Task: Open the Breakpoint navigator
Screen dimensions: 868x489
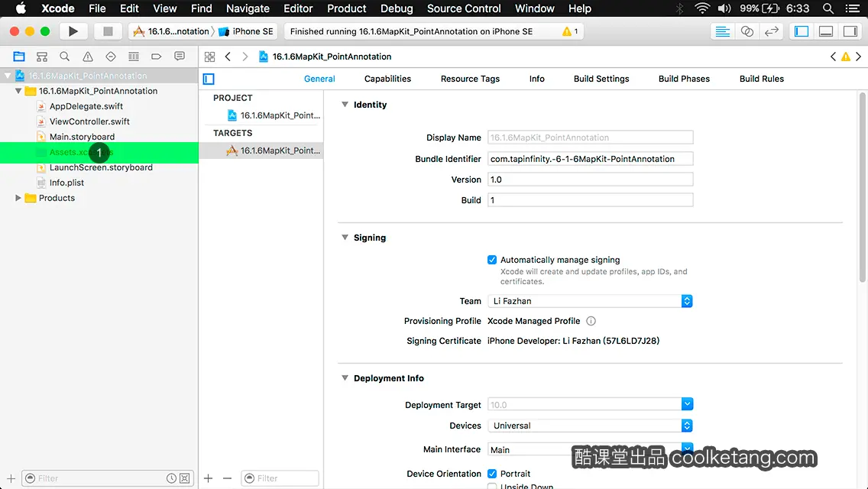Action: [x=156, y=57]
